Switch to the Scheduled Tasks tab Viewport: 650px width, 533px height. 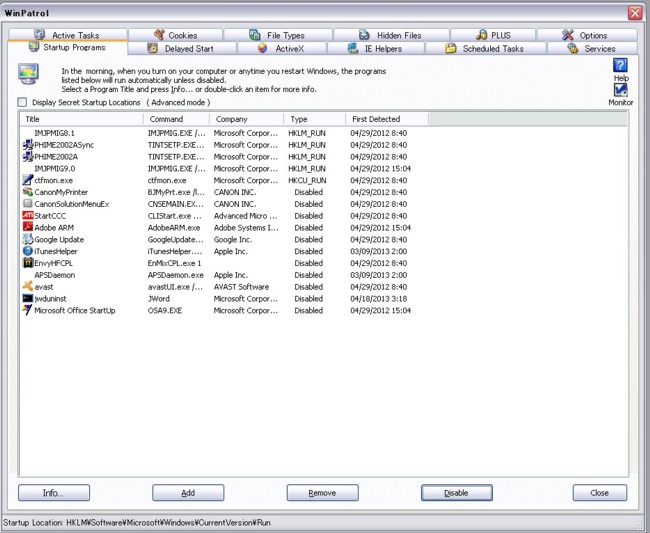(485, 48)
